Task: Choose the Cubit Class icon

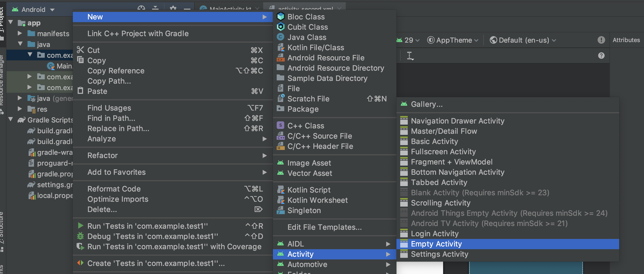Action: (281, 27)
